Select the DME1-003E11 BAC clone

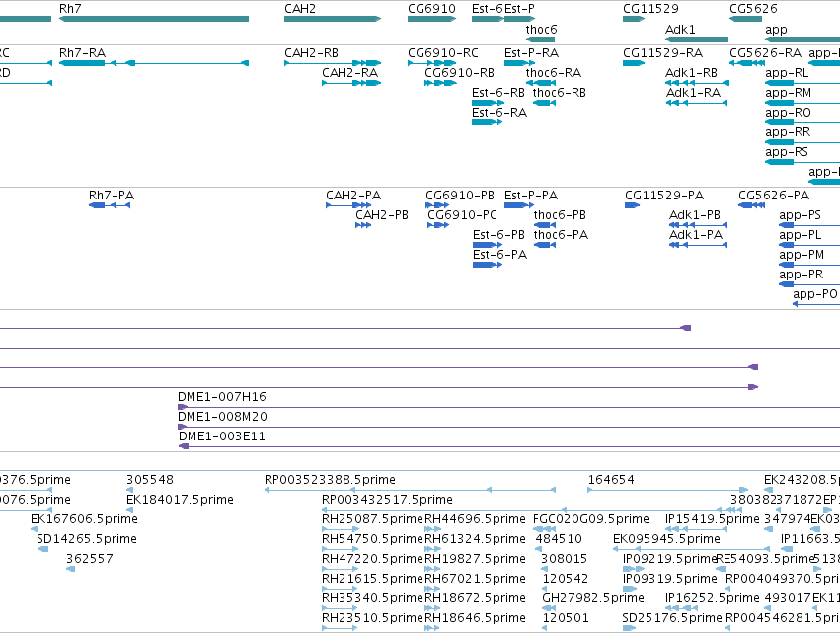pyautogui.click(x=509, y=446)
